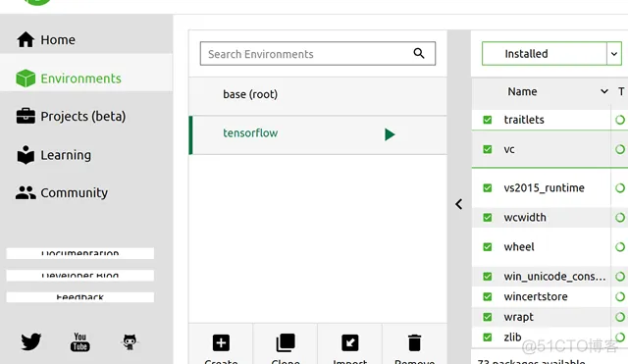This screenshot has height=364, width=628.
Task: Click the tensorflow green play arrow
Action: pos(390,134)
